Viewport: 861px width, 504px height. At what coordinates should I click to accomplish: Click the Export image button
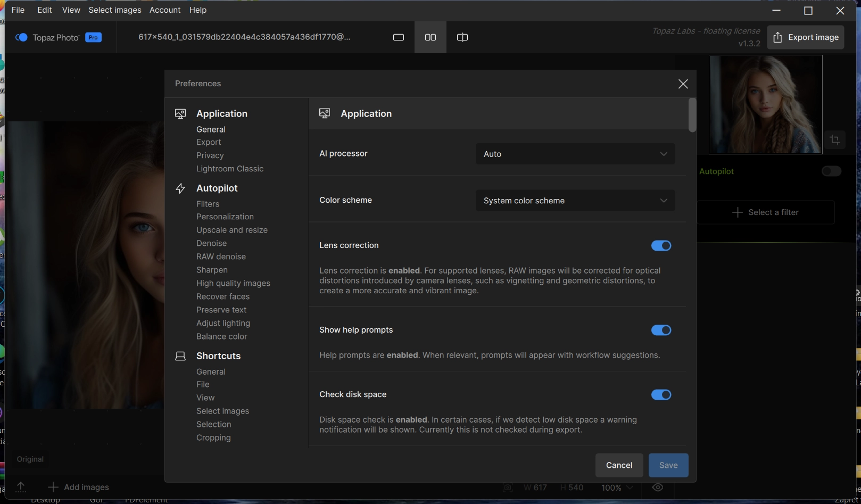click(805, 37)
